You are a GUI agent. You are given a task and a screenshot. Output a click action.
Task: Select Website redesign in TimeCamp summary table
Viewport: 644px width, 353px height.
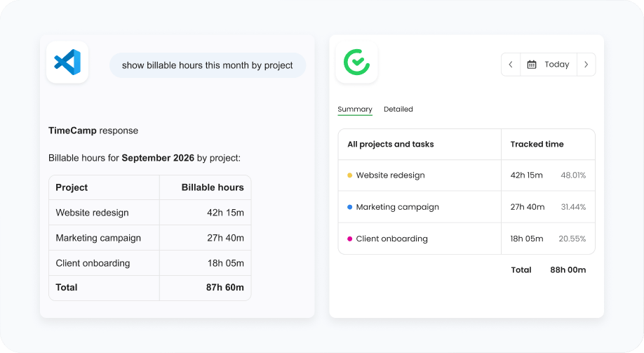point(390,175)
